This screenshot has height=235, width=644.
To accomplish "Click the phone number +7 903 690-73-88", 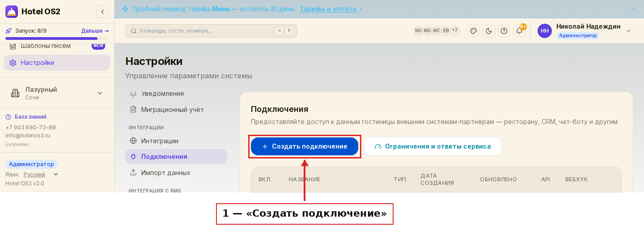I will pos(30,128).
